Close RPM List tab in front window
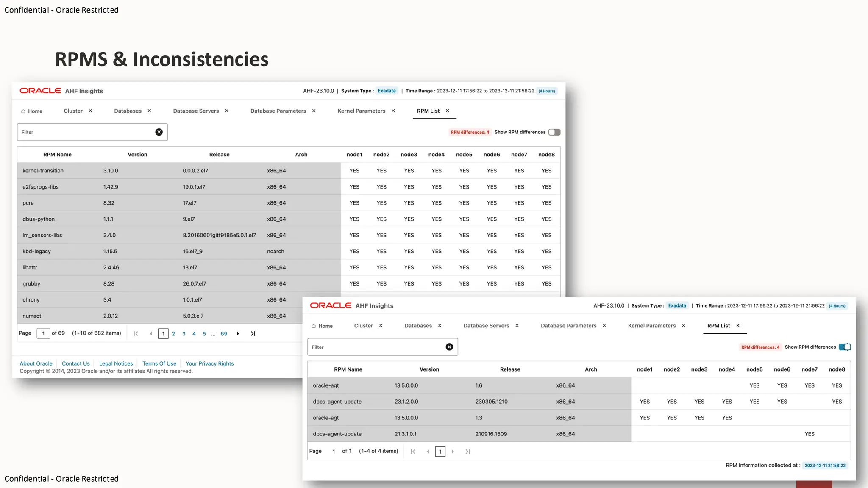This screenshot has width=868, height=488. coord(738,326)
